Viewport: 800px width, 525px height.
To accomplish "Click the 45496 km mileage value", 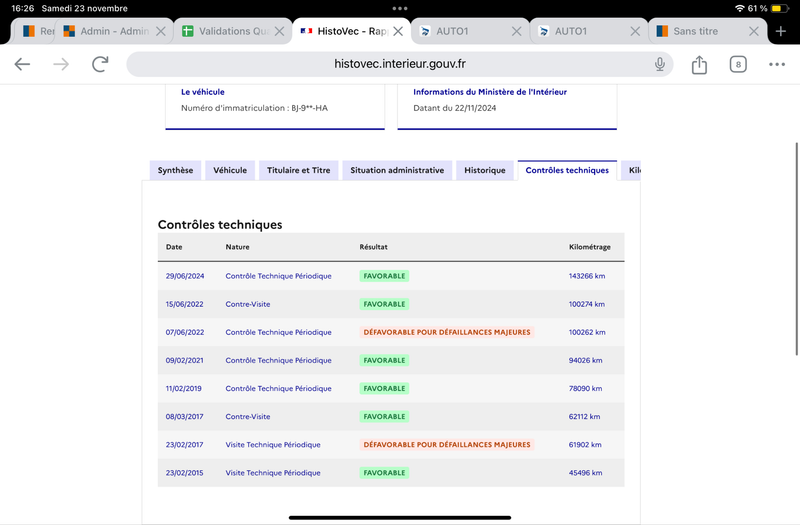I will point(585,472).
